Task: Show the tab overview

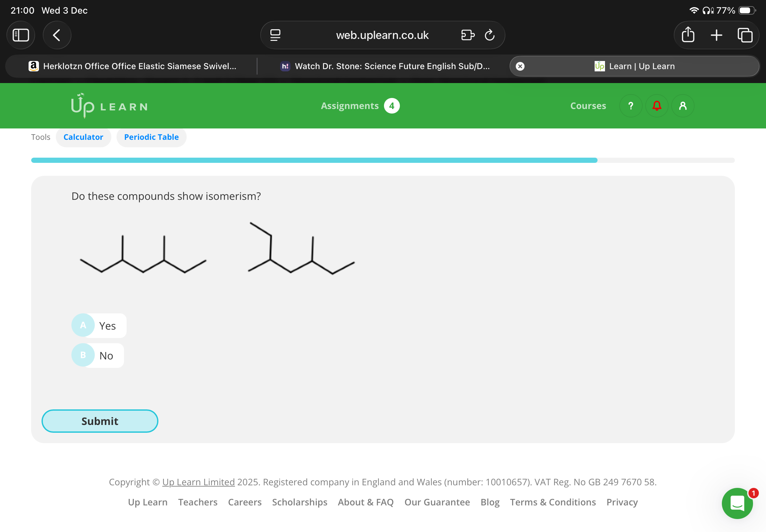Action: click(745, 35)
